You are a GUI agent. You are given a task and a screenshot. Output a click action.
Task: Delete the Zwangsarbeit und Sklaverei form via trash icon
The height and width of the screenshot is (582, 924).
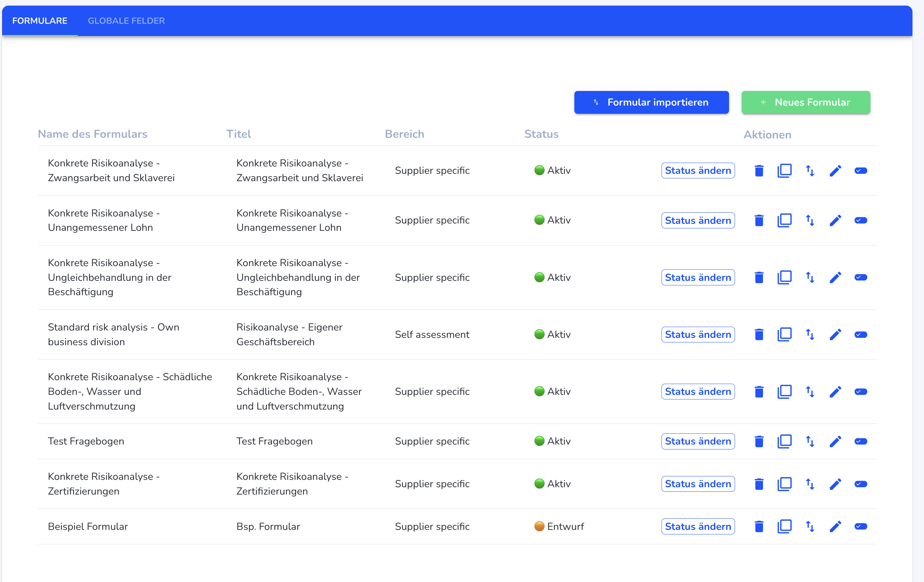(758, 171)
